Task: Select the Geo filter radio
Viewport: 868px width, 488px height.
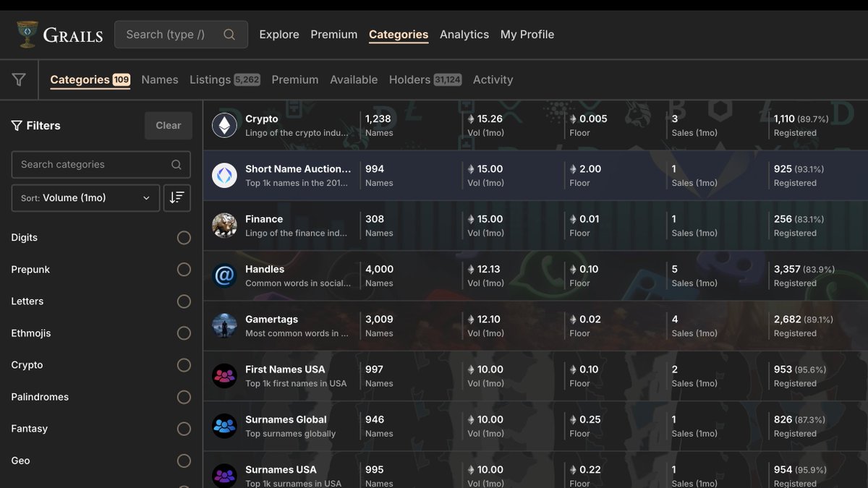Action: [184, 461]
